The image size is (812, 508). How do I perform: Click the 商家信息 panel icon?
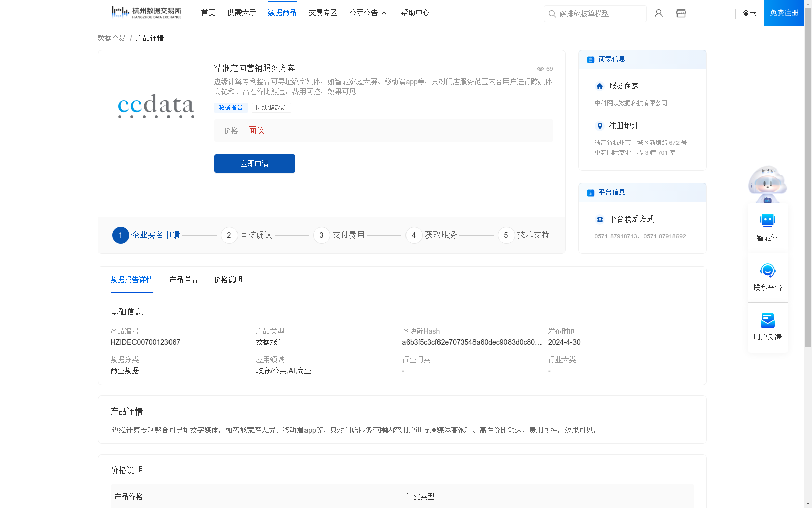coord(591,60)
